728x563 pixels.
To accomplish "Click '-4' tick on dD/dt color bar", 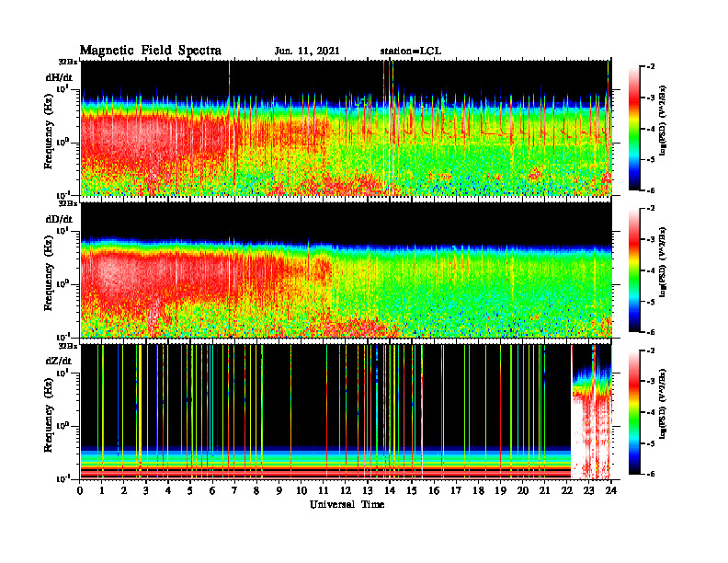I will (651, 270).
